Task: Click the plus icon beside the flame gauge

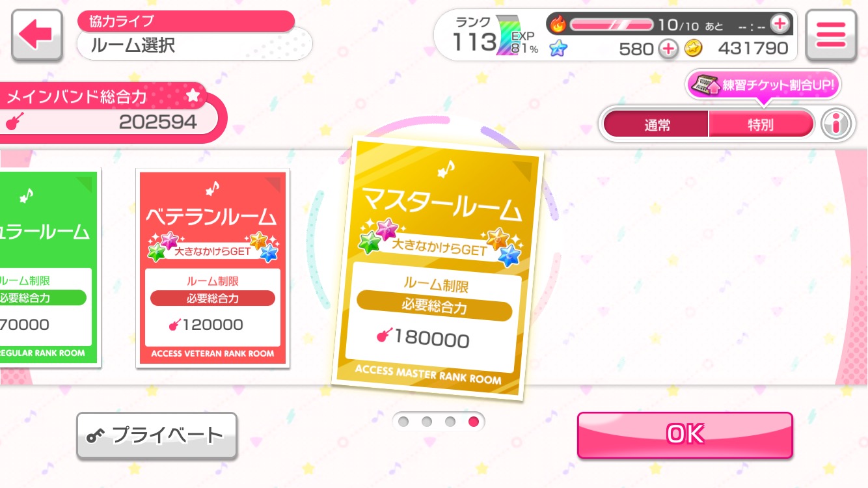Action: (x=780, y=24)
